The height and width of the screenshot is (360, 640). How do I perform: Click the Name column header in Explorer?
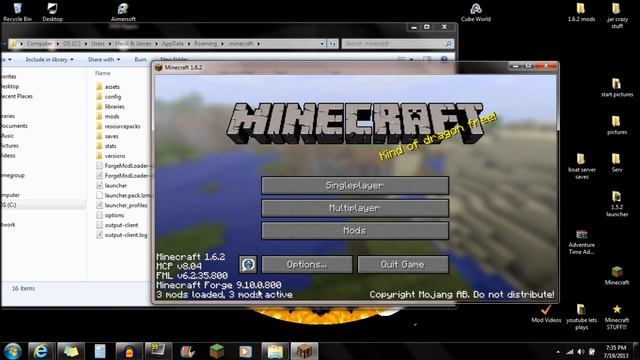pos(103,73)
